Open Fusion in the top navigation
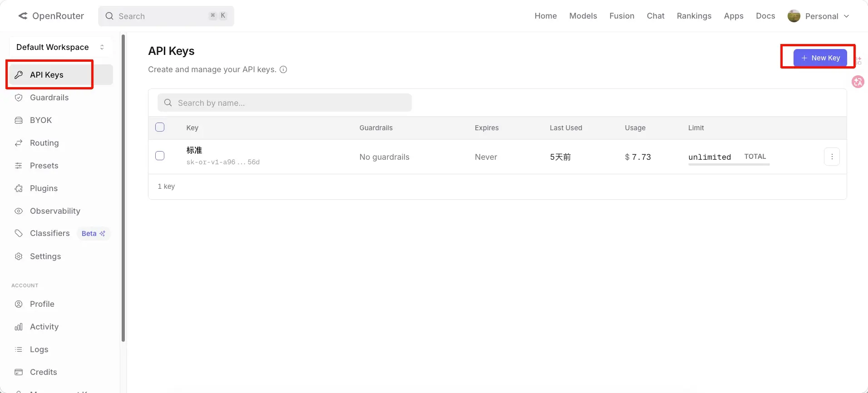This screenshot has width=868, height=393. click(622, 16)
